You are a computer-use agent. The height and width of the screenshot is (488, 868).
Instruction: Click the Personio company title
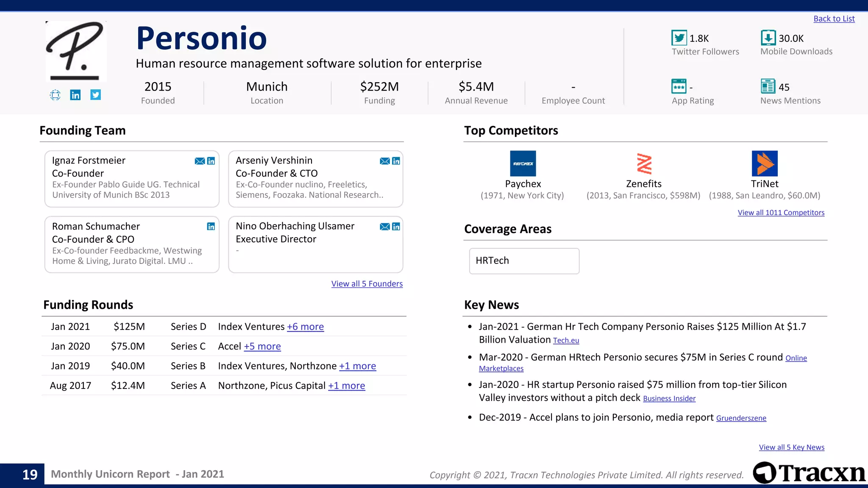coord(202,38)
